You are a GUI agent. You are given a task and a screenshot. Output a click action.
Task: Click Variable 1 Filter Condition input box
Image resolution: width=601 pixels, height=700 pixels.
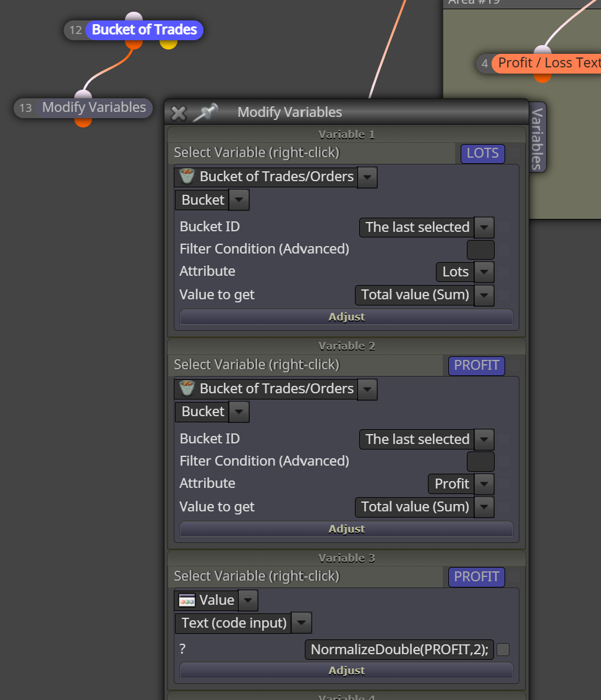click(480, 250)
